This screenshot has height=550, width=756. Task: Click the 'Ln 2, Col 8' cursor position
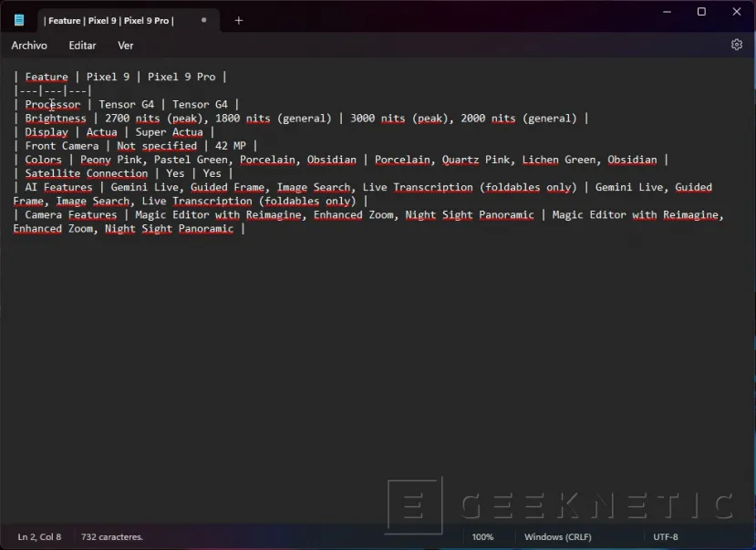coord(39,536)
